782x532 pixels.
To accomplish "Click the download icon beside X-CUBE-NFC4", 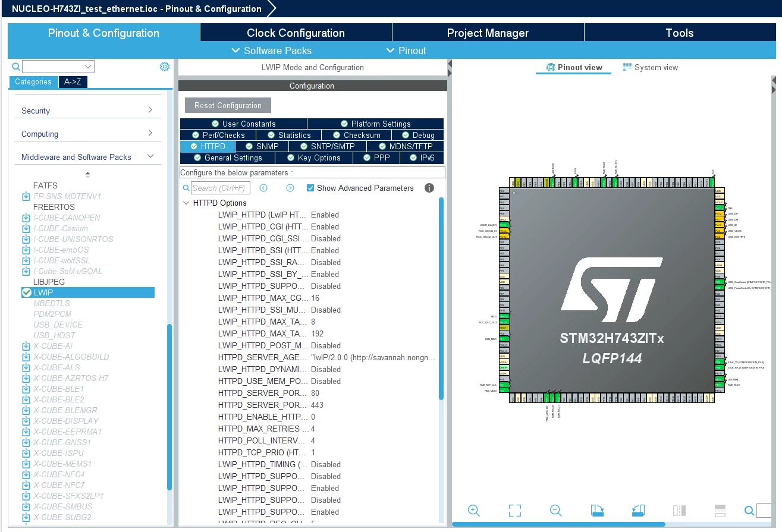I will [26, 474].
